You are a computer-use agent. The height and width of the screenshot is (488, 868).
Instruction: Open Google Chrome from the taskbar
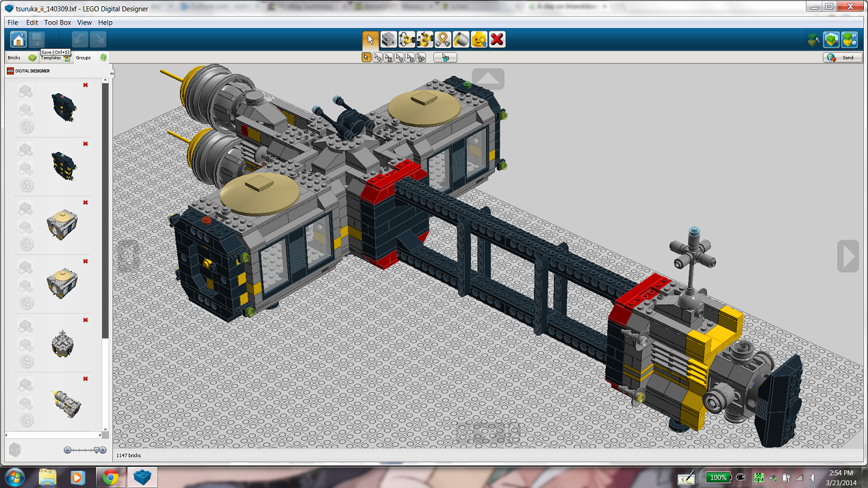pyautogui.click(x=110, y=477)
